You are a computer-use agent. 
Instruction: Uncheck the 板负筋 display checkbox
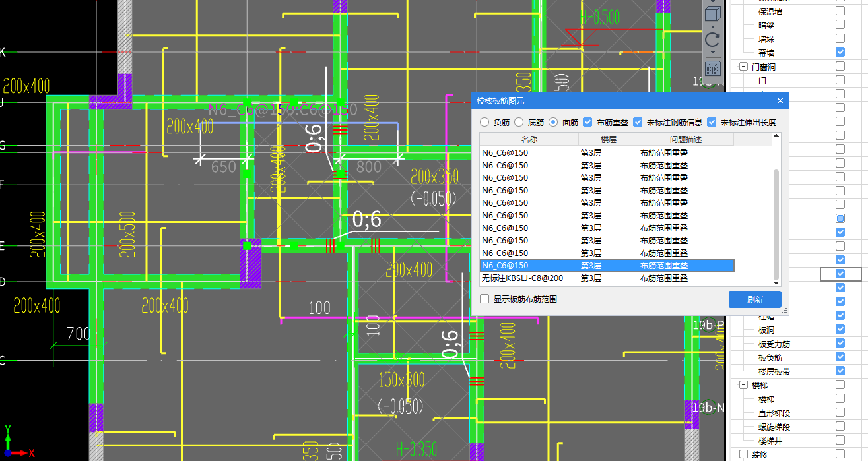point(840,357)
